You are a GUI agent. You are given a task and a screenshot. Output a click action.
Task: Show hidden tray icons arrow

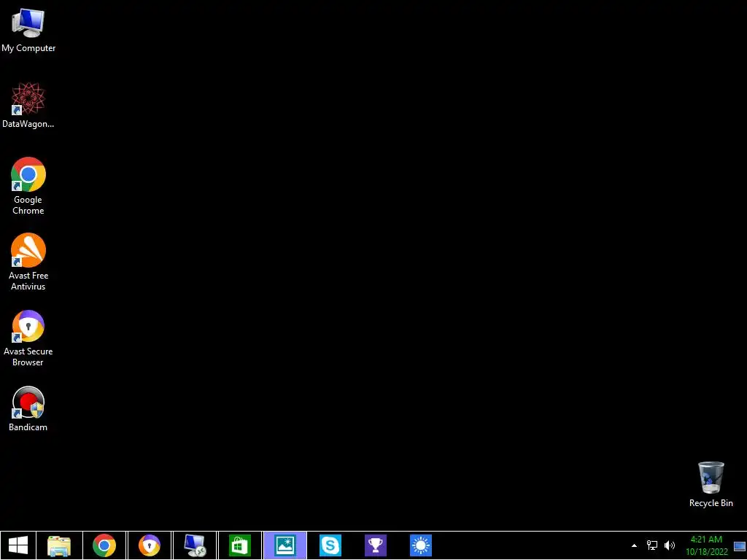[634, 545]
